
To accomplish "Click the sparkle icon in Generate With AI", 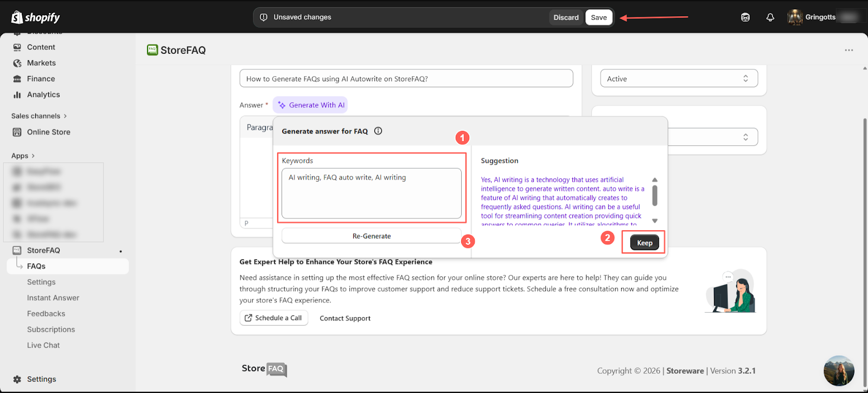I will click(282, 105).
